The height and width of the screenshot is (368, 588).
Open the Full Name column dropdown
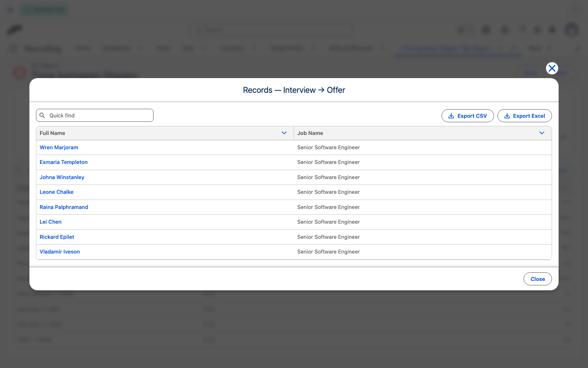pos(284,133)
